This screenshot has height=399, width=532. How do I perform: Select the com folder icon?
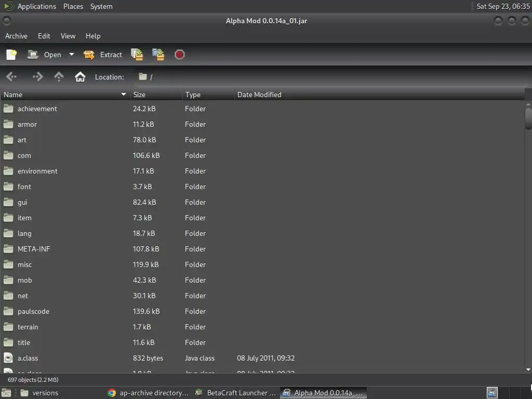click(8, 155)
